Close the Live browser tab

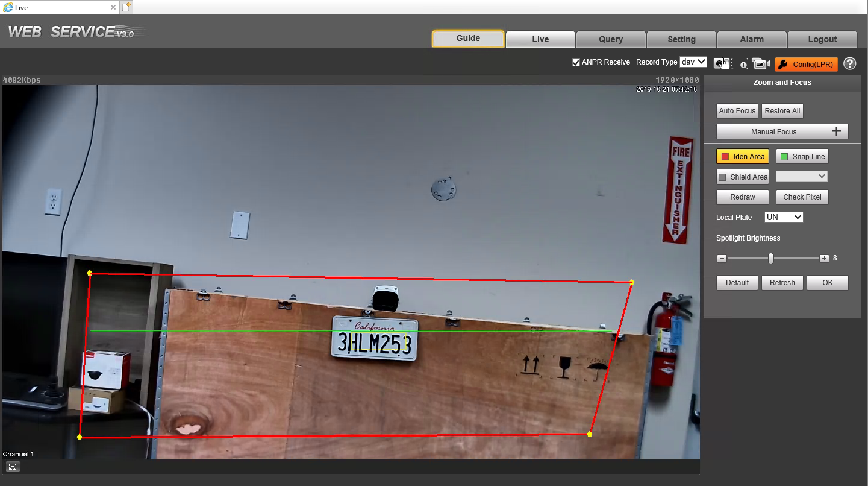point(113,7)
